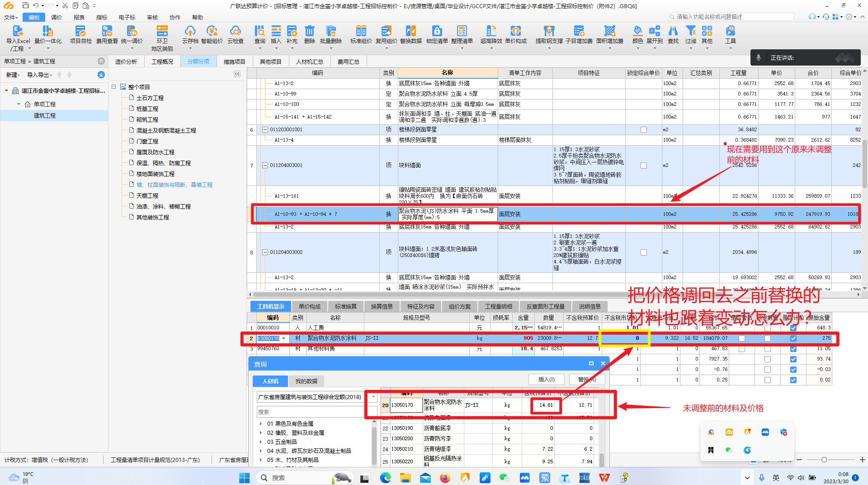Select 墙、柱面装饰与隔断、幕墙工程 tree item

click(x=175, y=185)
